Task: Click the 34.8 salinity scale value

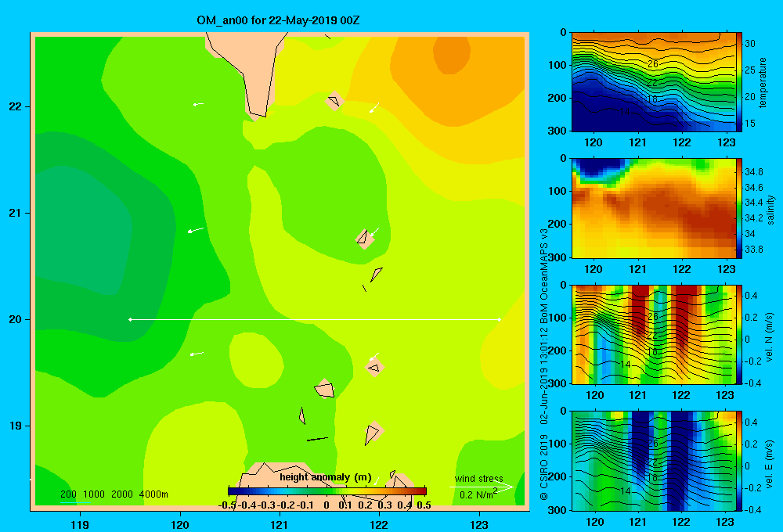Action: point(753,171)
